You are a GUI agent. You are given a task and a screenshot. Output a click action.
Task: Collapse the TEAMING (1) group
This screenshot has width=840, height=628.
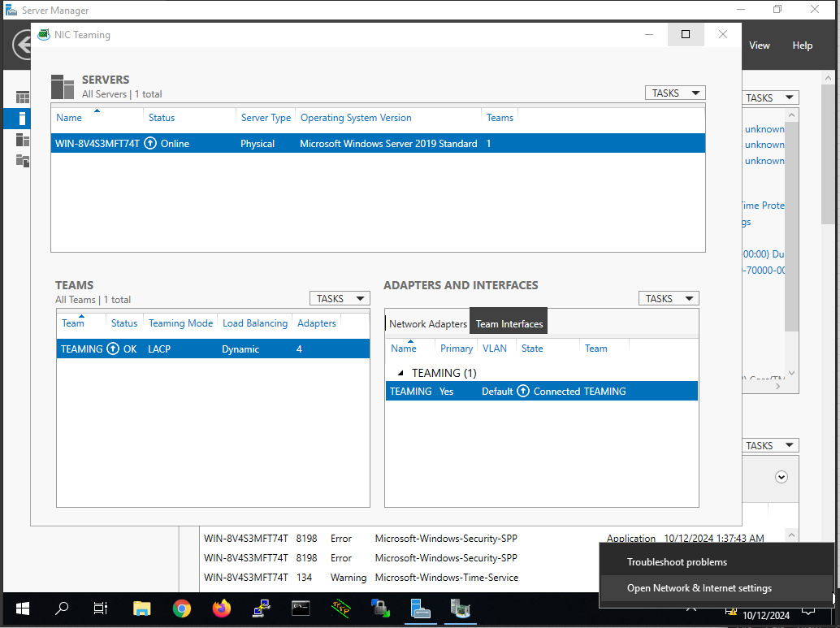400,374
